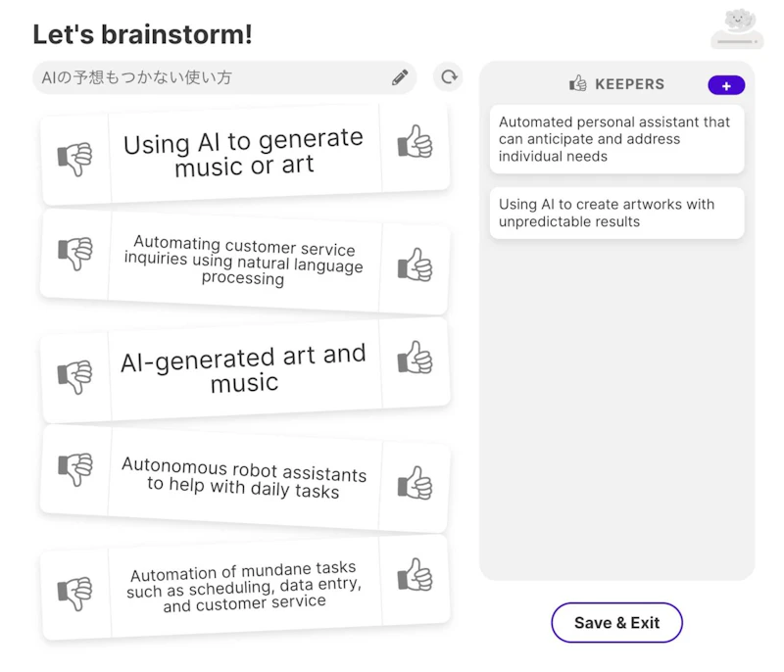Click the pencil edit icon in topic field
This screenshot has width=784, height=672.
(400, 77)
